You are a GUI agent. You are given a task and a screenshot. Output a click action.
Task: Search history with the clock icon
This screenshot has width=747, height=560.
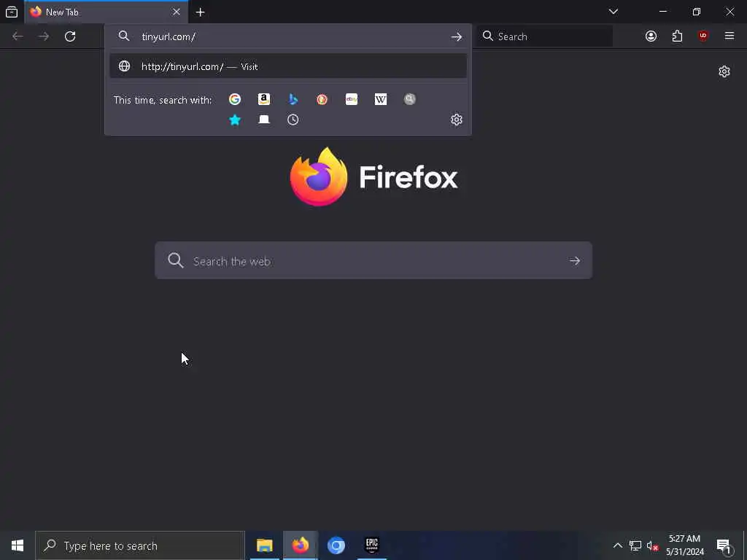tap(293, 120)
